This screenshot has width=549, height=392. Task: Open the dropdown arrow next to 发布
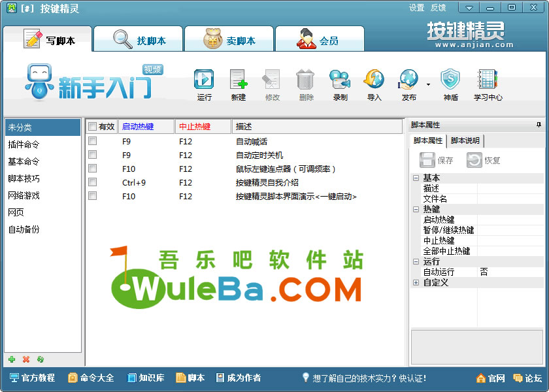click(x=428, y=85)
